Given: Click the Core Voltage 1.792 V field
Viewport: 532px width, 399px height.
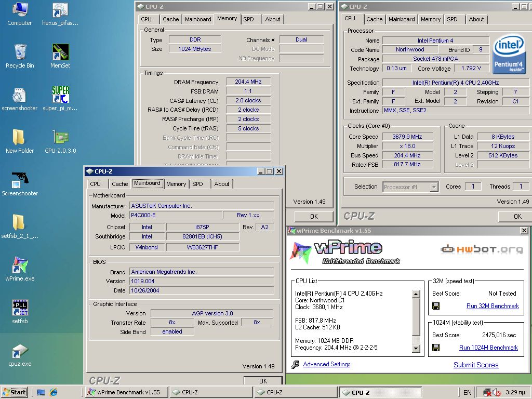Looking at the screenshot, I should click(471, 68).
